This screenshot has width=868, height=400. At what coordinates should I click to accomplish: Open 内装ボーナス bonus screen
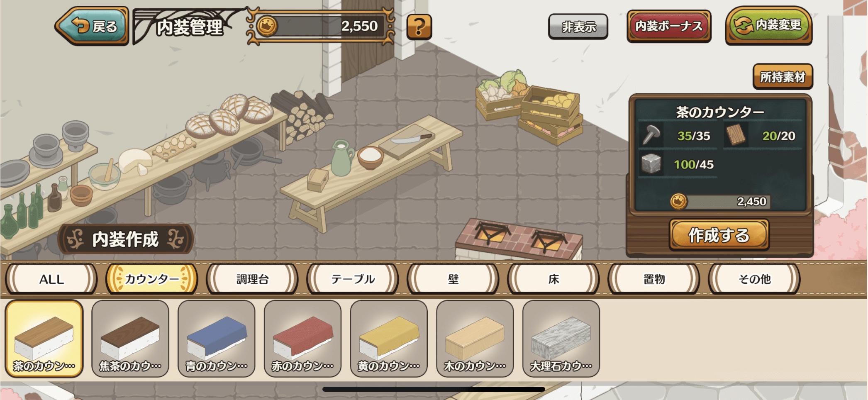(669, 26)
